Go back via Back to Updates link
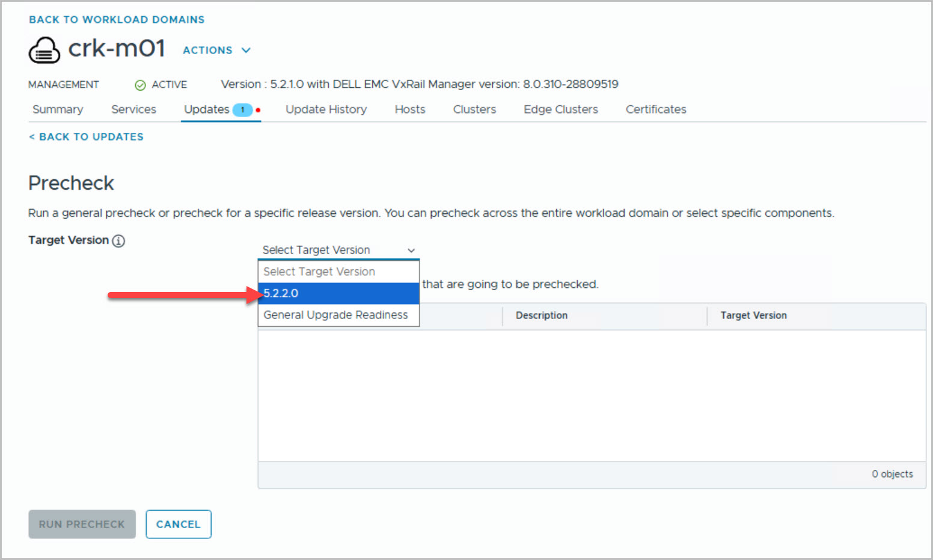Screen dimensions: 933x560 pos(87,137)
